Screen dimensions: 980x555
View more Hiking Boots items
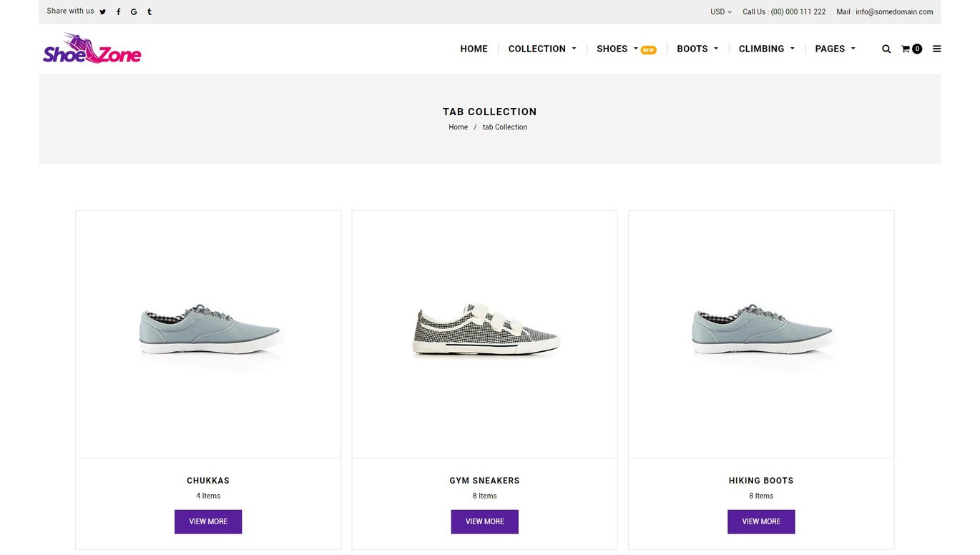tap(761, 521)
